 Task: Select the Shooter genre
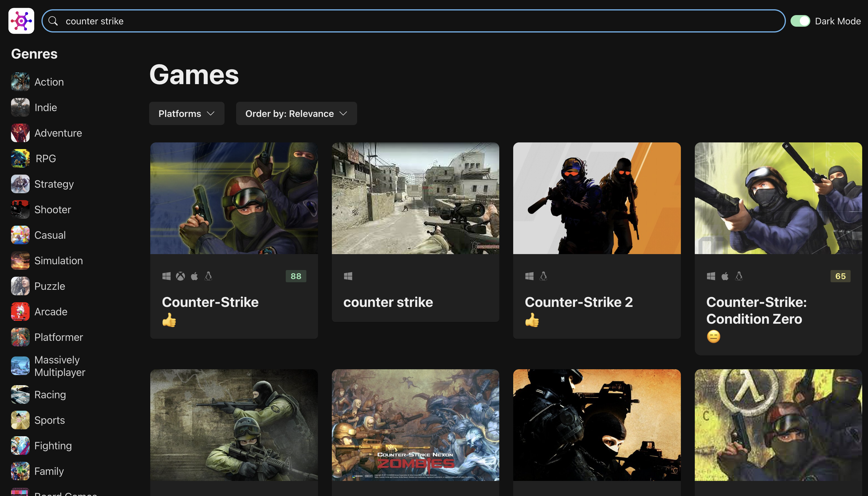[x=53, y=209]
